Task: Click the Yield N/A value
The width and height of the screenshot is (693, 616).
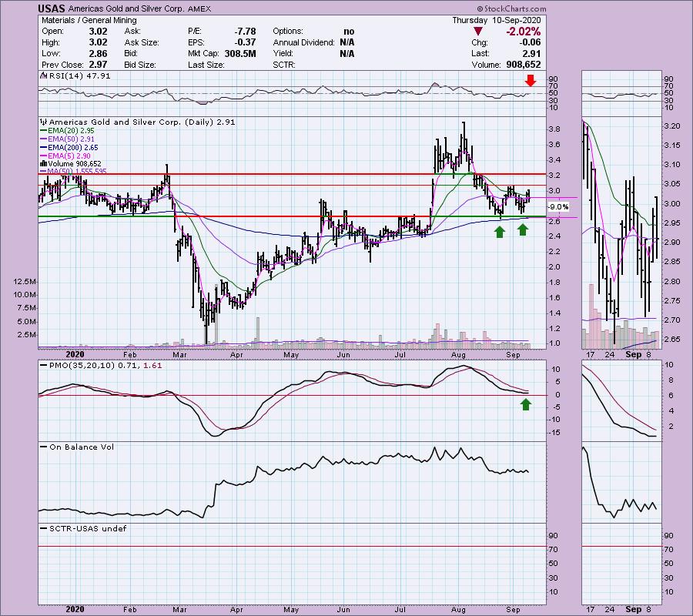Action: (x=347, y=53)
